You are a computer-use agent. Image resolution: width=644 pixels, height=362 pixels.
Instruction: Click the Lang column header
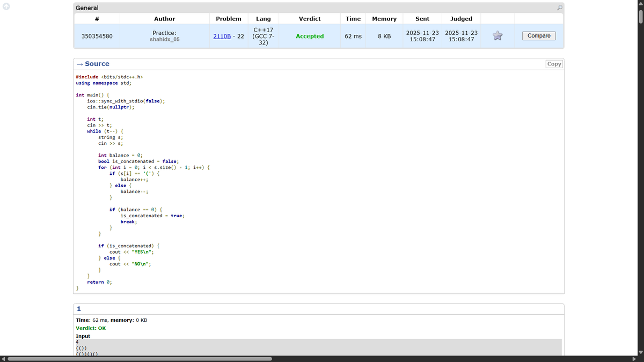pos(264,19)
